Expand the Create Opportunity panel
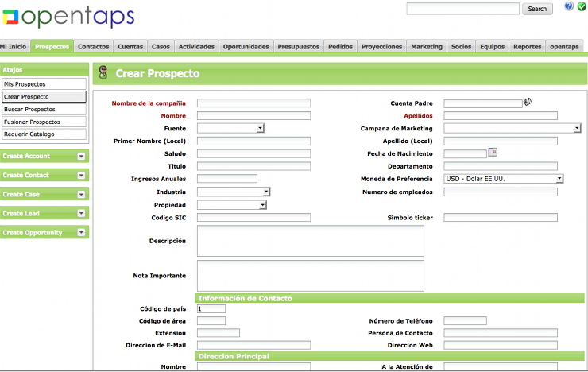The image size is (588, 372). click(81, 232)
